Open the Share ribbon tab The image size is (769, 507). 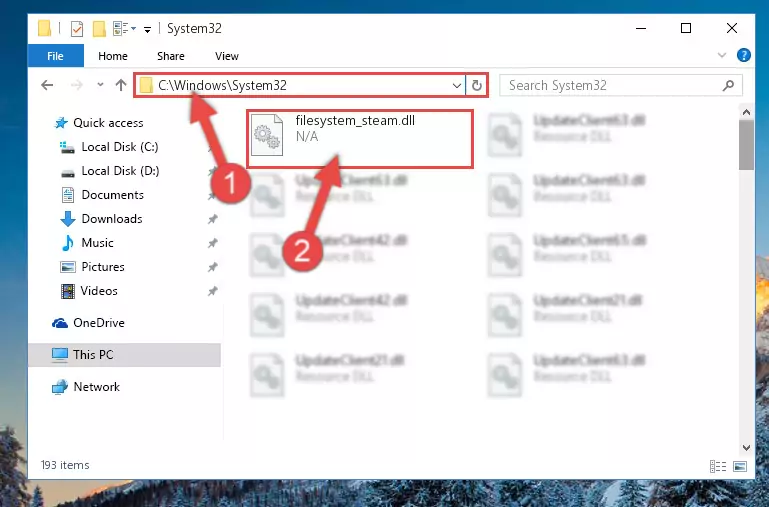171,56
